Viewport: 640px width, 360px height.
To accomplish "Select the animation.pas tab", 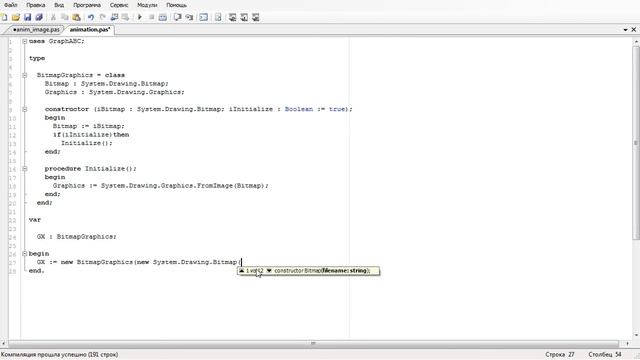I will (90, 29).
